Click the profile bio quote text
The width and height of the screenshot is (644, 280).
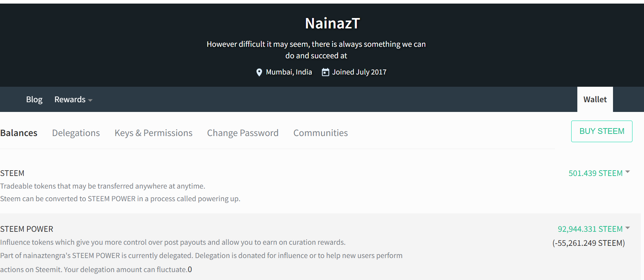click(x=316, y=50)
